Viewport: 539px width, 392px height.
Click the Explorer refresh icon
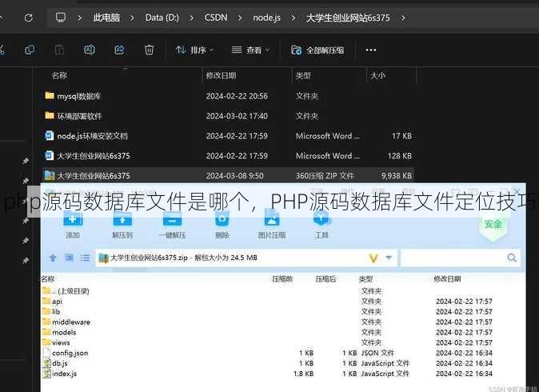click(x=29, y=18)
